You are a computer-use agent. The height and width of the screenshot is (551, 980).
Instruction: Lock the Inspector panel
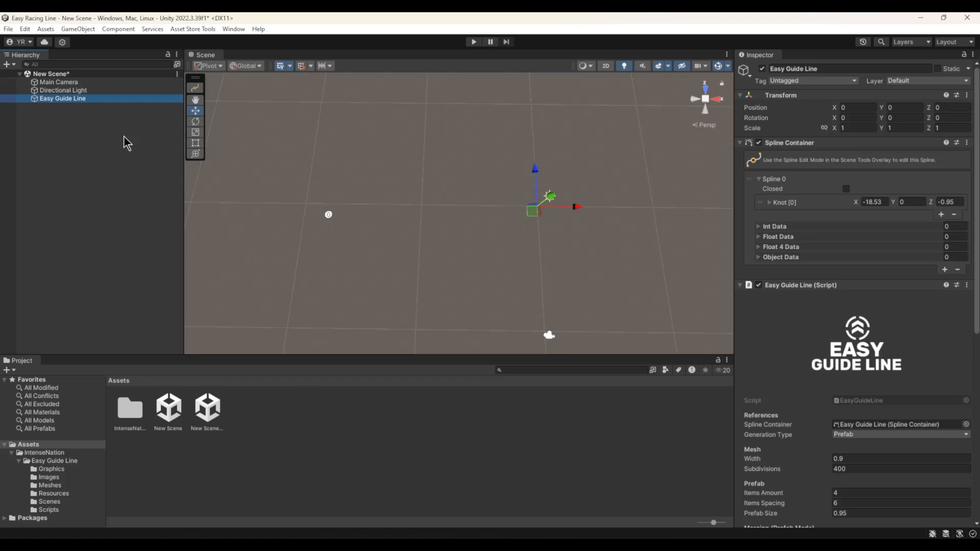pos(964,55)
